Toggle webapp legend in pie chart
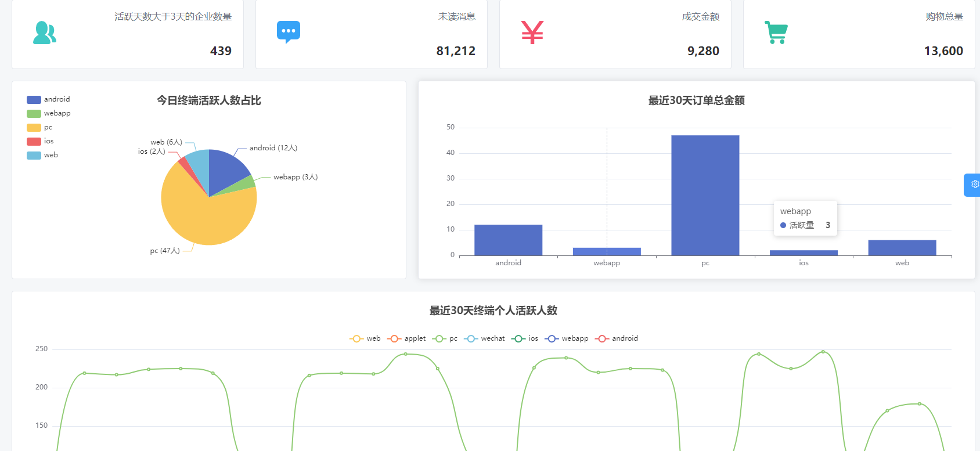This screenshot has width=980, height=451. coord(49,113)
